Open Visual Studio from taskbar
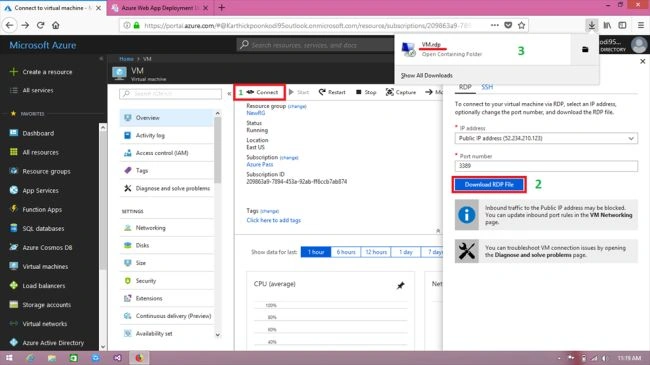Screen dimensions: 650x365 point(117,358)
